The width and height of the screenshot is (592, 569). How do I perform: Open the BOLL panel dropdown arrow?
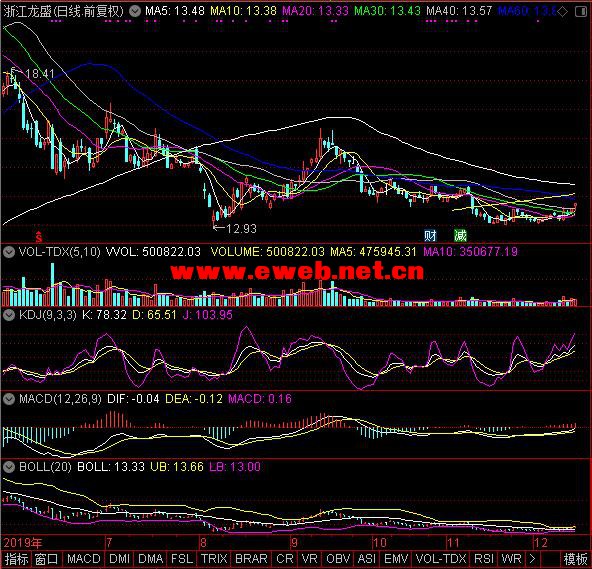9,467
